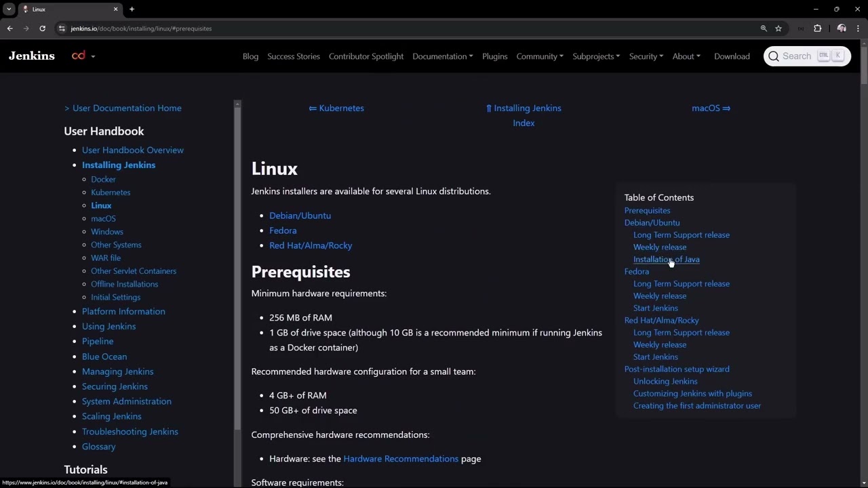
Task: Expand the About menu
Action: pos(686,56)
